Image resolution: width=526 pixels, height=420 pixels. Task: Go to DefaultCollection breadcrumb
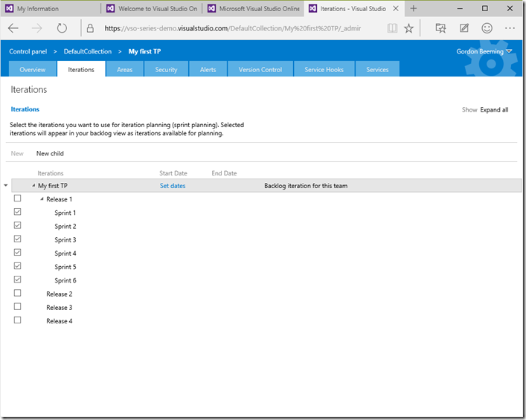[88, 51]
